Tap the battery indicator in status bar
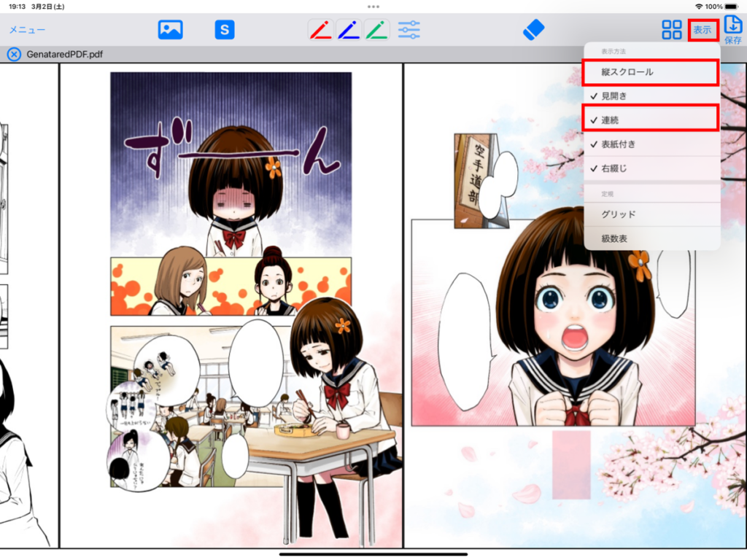Image resolution: width=747 pixels, height=560 pixels. (731, 7)
